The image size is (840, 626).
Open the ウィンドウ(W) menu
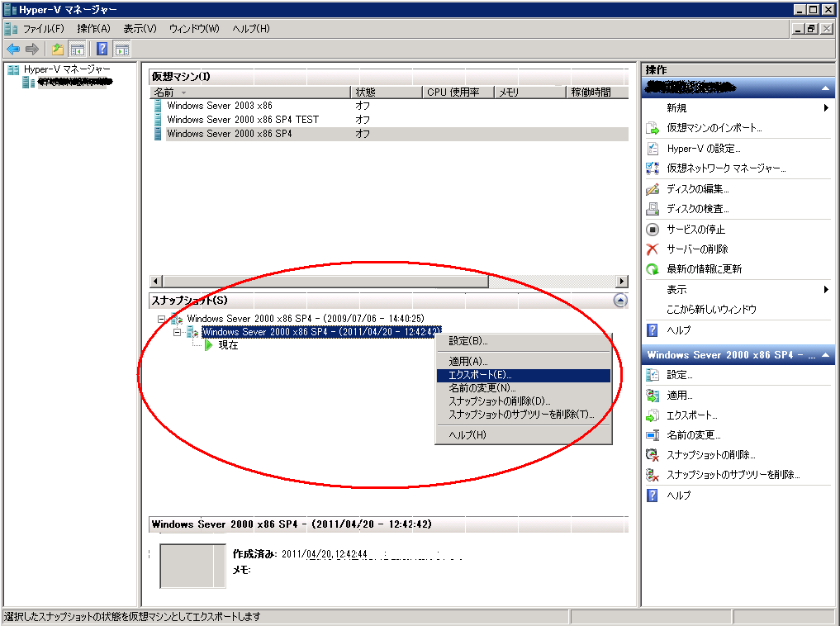click(194, 28)
